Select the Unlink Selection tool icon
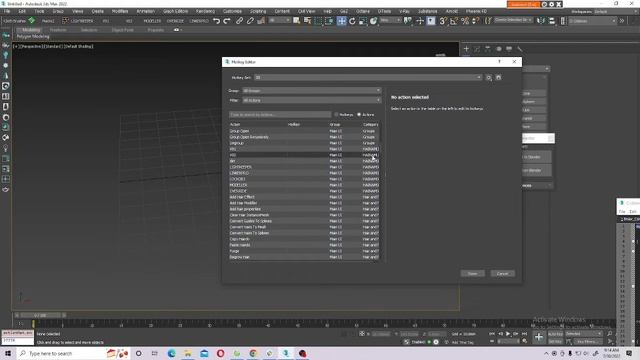 [250, 21]
